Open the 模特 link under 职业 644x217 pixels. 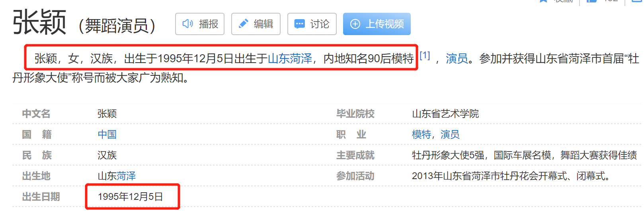point(421,134)
